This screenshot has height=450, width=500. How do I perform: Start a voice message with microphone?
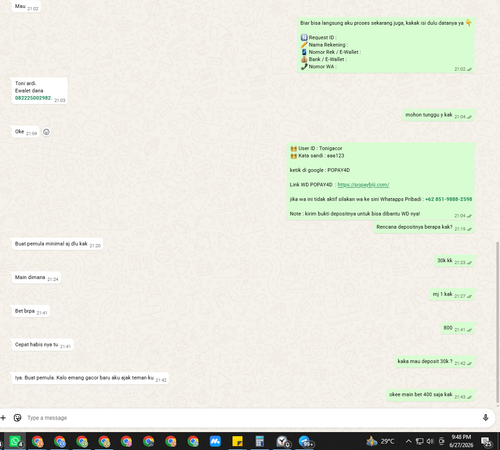tap(485, 418)
